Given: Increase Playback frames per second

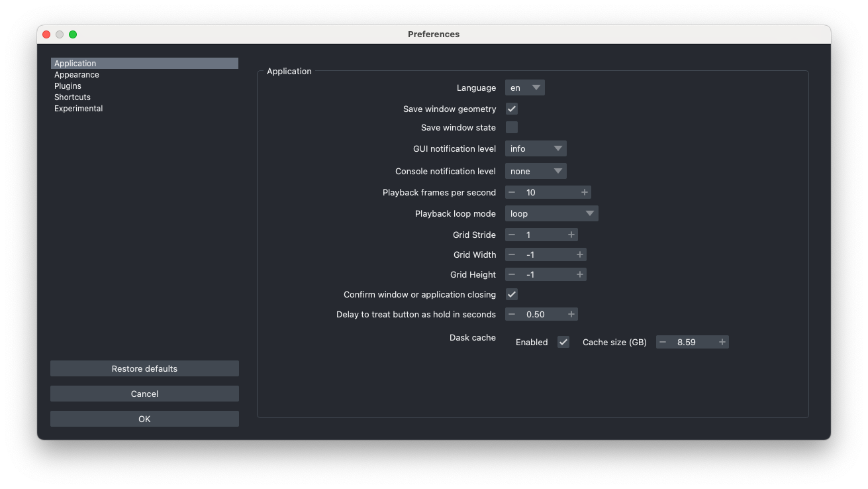Looking at the screenshot, I should pos(584,191).
